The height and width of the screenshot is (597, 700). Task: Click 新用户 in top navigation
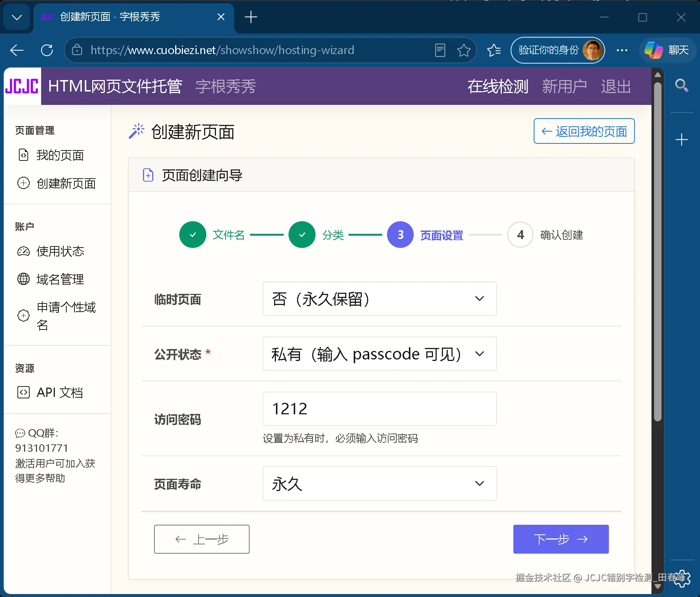(564, 87)
